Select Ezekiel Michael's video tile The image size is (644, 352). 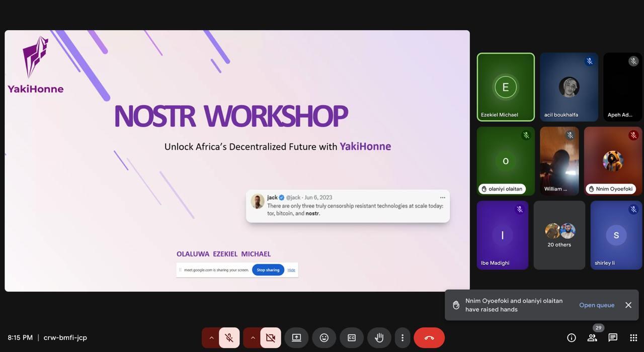point(506,87)
